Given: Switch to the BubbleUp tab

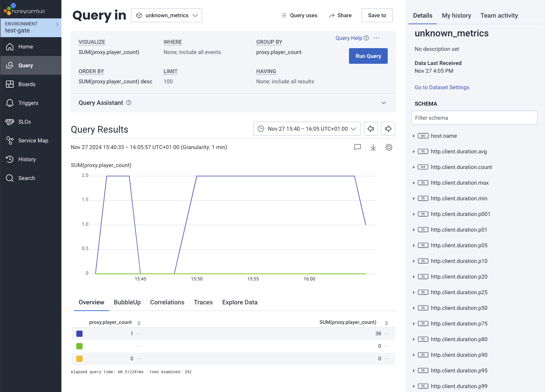Looking at the screenshot, I should tap(127, 302).
